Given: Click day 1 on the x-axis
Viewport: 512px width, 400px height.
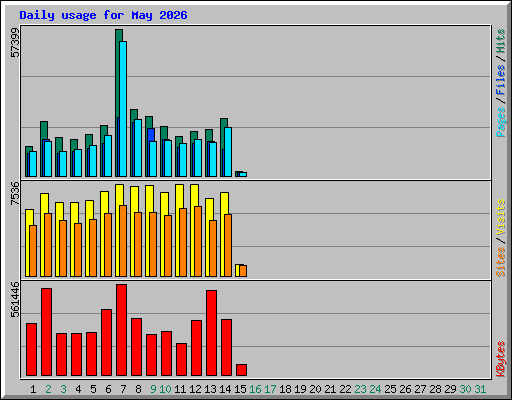Looking at the screenshot, I should click(33, 389).
